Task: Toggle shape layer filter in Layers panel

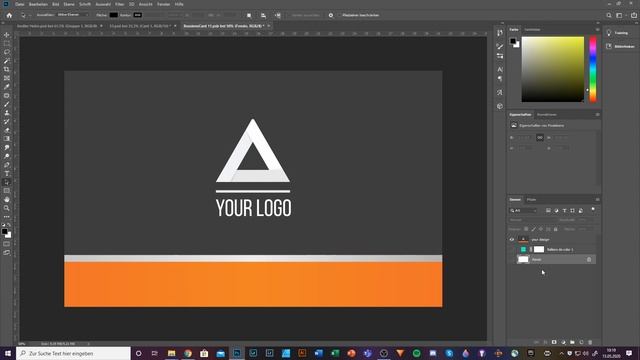Action: click(x=573, y=211)
